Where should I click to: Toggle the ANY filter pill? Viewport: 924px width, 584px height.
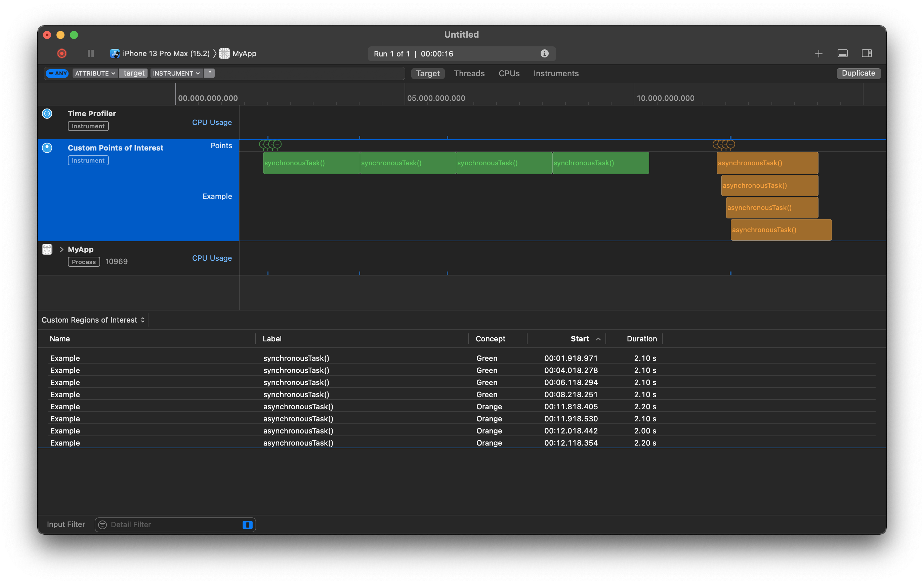point(57,73)
